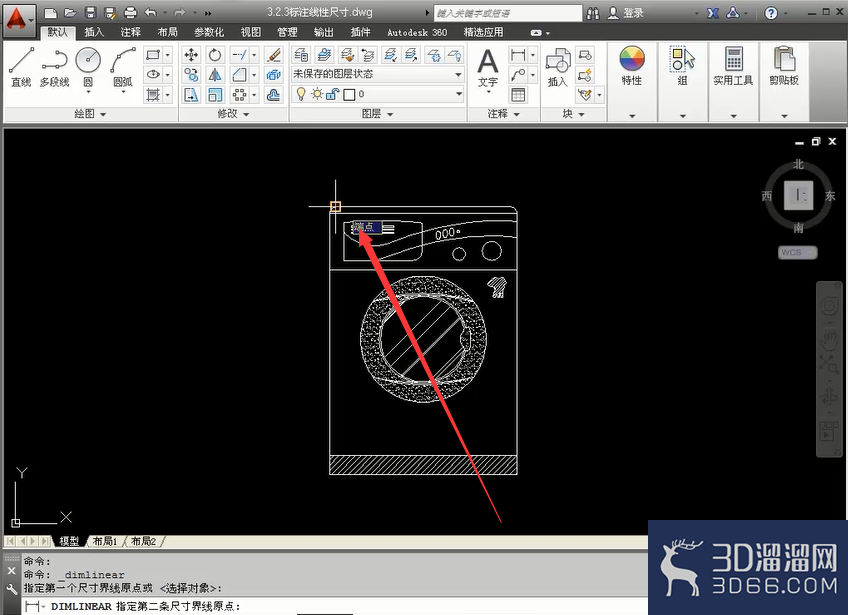The image size is (848, 615).
Task: Expand the Draw (绘图) panel
Action: (90, 114)
